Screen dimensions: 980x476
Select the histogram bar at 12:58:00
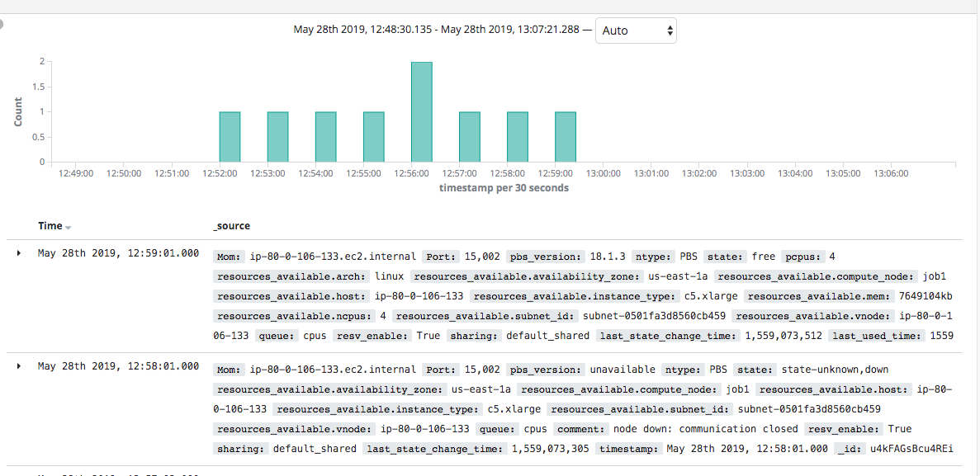click(518, 137)
